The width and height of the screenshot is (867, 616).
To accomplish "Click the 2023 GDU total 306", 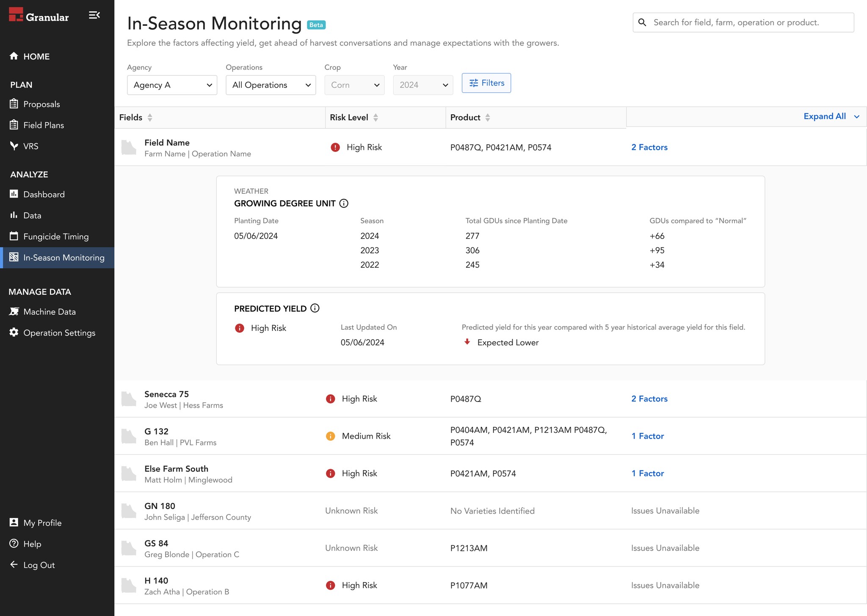I will tap(472, 250).
